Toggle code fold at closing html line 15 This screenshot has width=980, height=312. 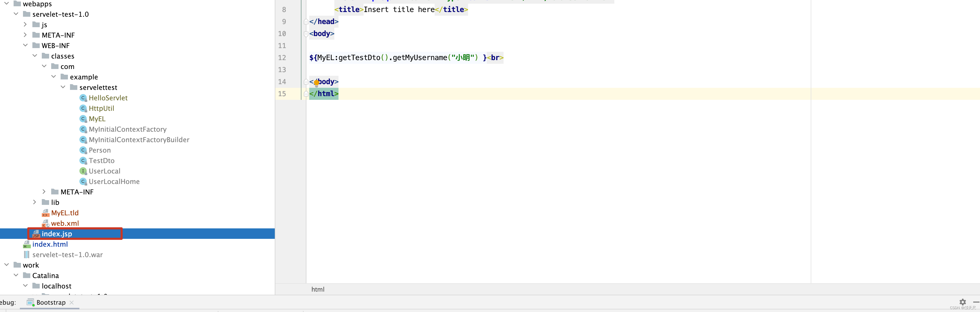point(306,94)
